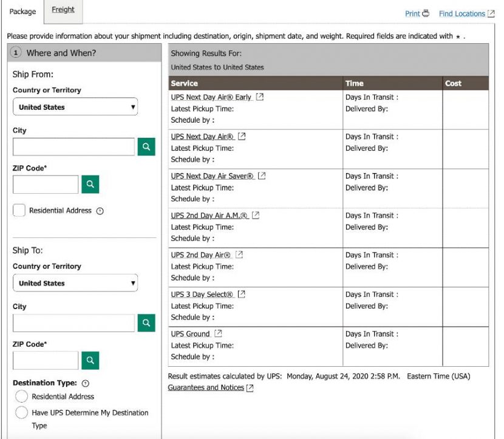Open the Ship To Country or Territory dropdown

coord(75,284)
